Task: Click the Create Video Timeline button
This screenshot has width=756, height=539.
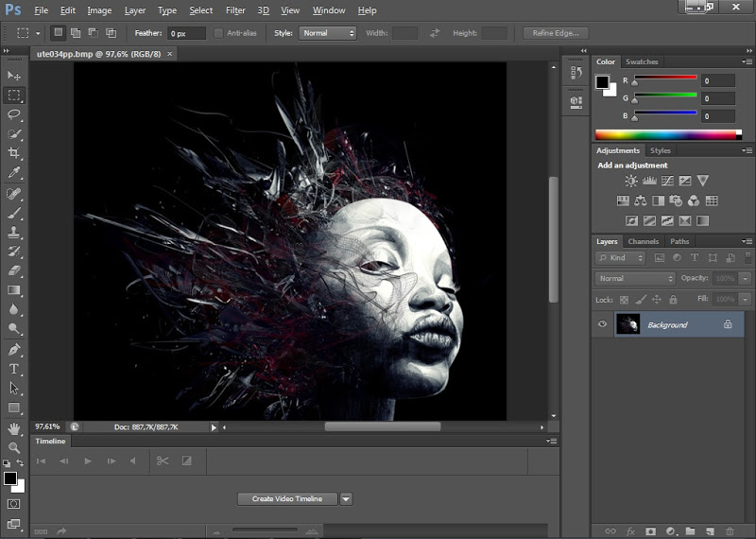Action: 287,499
